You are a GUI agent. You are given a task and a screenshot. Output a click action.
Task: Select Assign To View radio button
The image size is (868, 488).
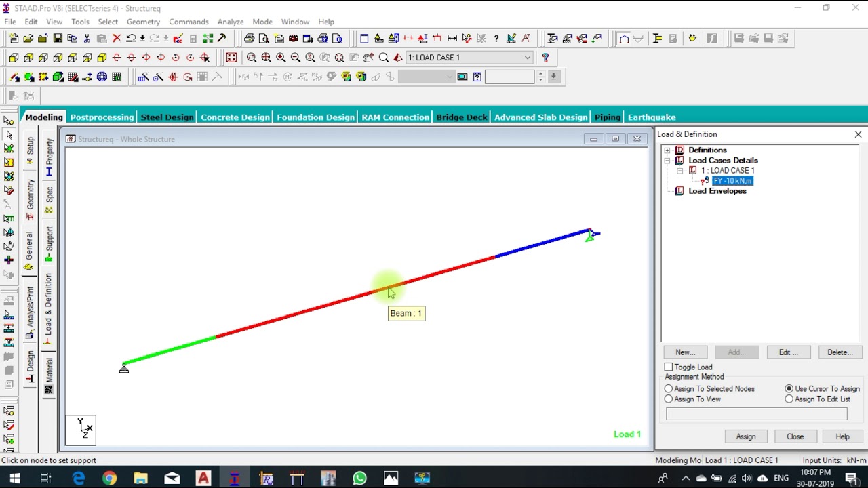click(x=669, y=399)
